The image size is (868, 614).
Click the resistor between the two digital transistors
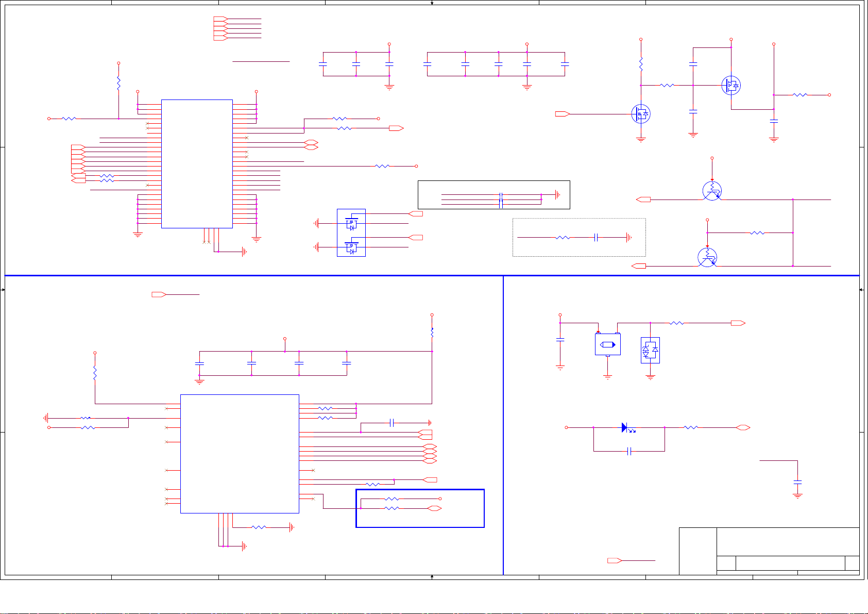tap(757, 233)
